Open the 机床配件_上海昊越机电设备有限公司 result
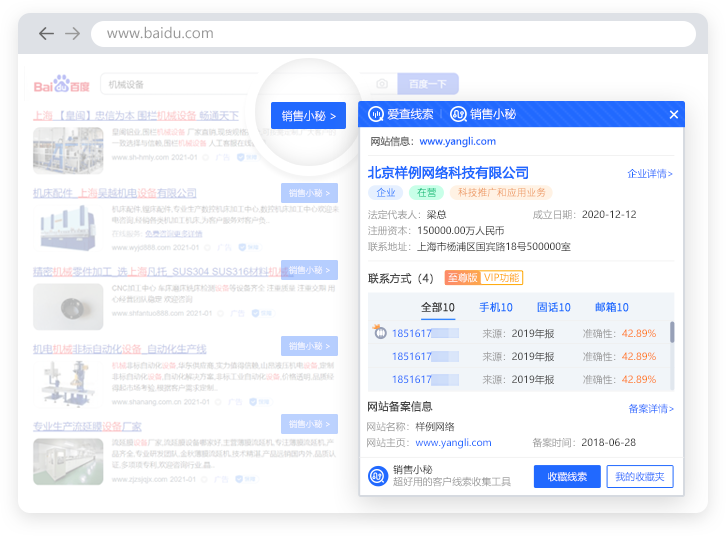Viewport: 726px width, 536px height. pos(115,193)
